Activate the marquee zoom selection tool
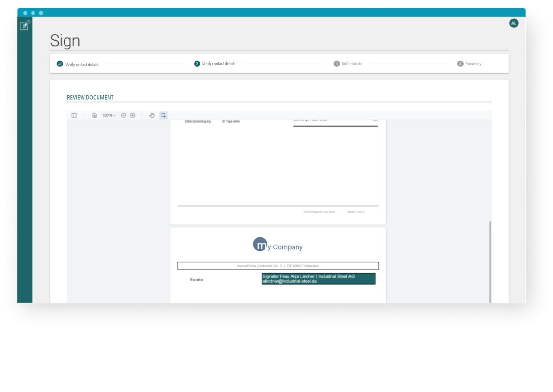 pyautogui.click(x=163, y=115)
